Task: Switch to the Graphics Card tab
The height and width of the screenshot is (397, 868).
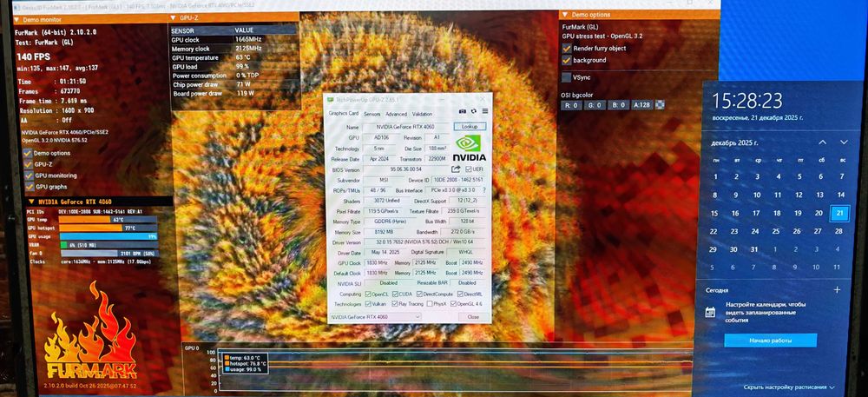Action: 343,114
